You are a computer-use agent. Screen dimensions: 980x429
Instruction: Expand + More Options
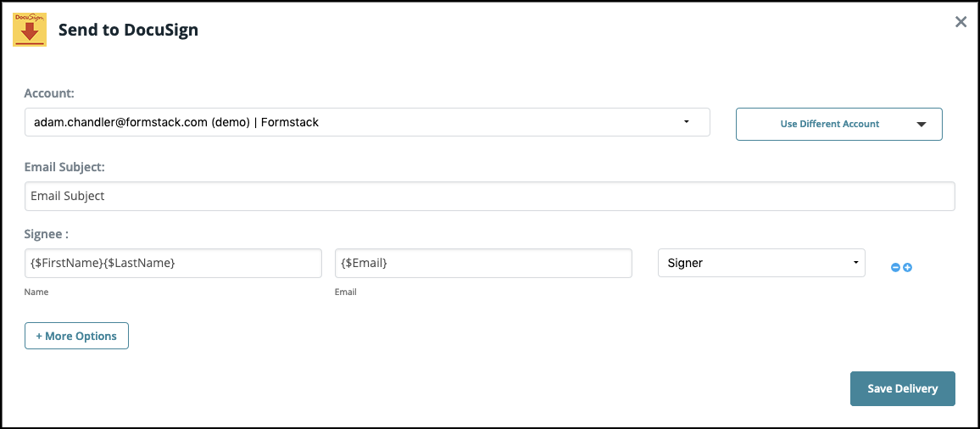(x=76, y=336)
